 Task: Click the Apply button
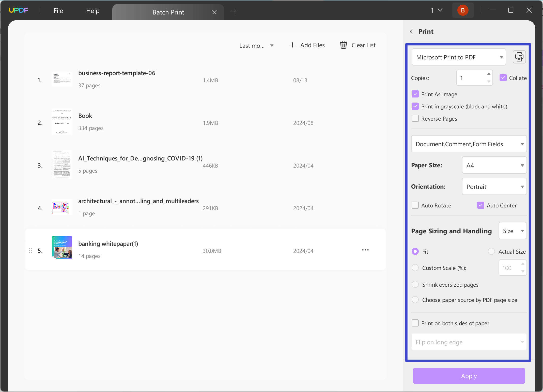[x=468, y=376]
